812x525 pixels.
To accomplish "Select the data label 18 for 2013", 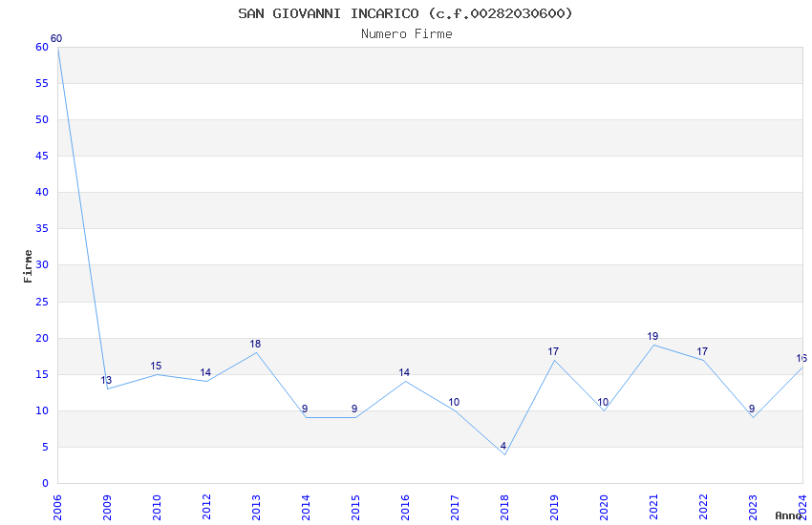I will (x=255, y=344).
